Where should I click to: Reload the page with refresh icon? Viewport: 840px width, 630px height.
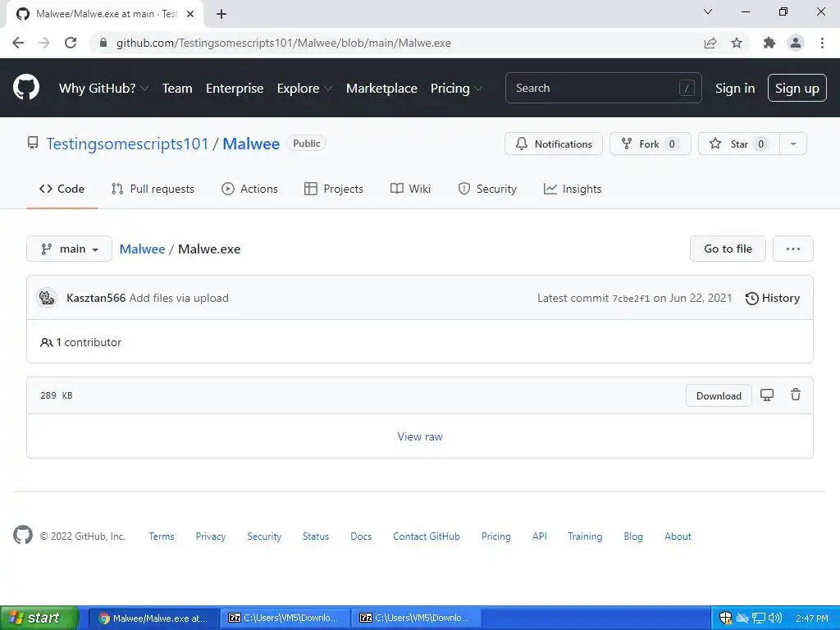click(x=71, y=43)
